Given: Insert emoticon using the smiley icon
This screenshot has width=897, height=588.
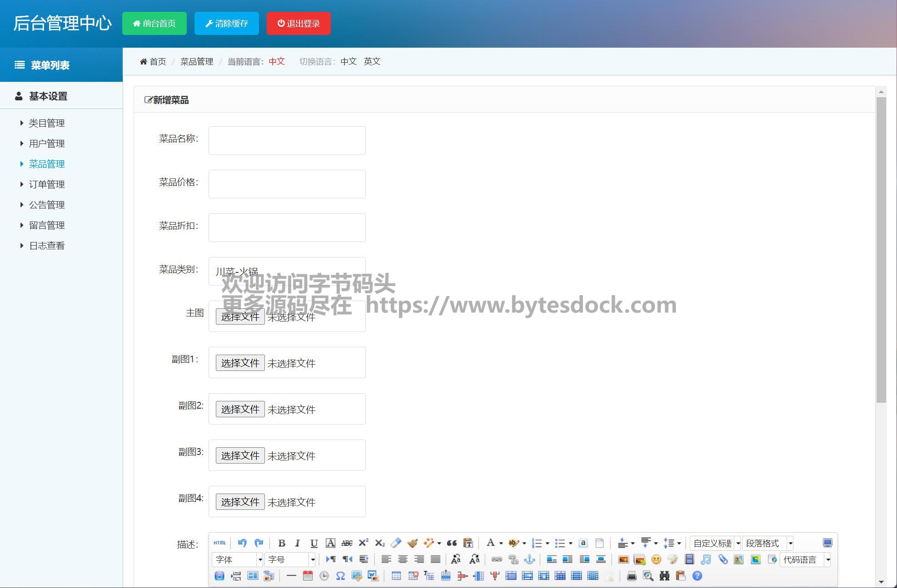Looking at the screenshot, I should coord(656,559).
